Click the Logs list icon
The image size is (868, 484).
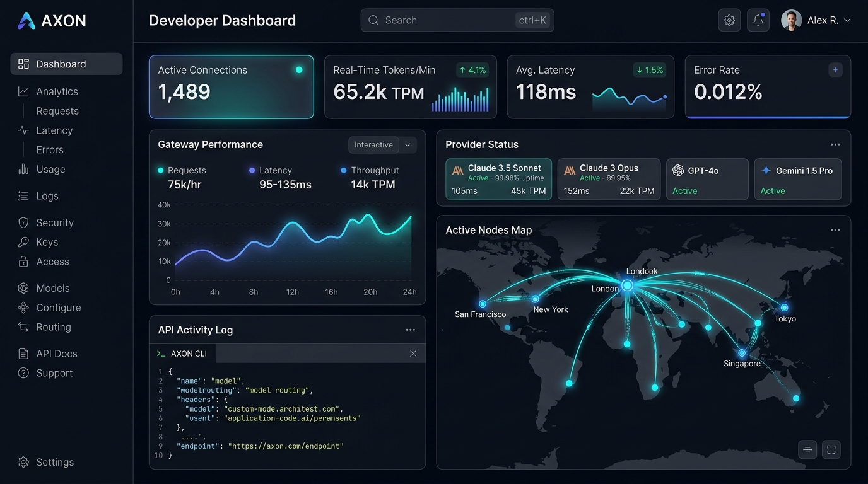pos(23,196)
